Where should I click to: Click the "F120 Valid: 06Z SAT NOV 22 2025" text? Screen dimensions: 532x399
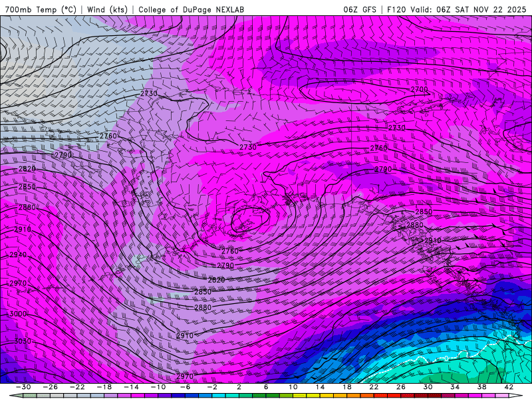click(x=456, y=9)
